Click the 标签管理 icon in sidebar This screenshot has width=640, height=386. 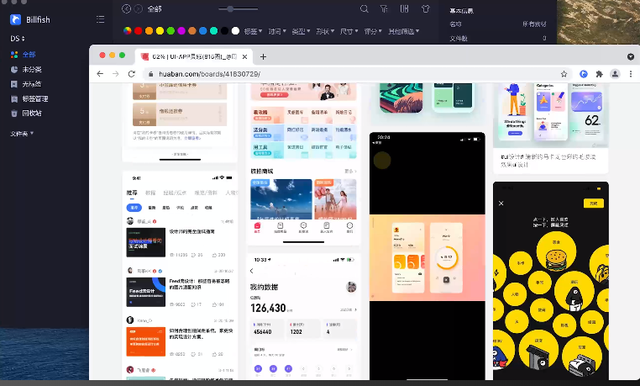14,99
